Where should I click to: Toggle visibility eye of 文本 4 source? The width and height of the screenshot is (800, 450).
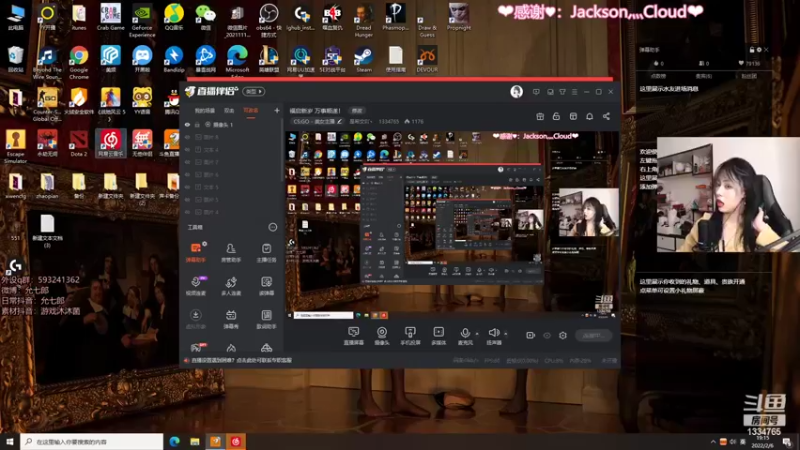[x=187, y=149]
